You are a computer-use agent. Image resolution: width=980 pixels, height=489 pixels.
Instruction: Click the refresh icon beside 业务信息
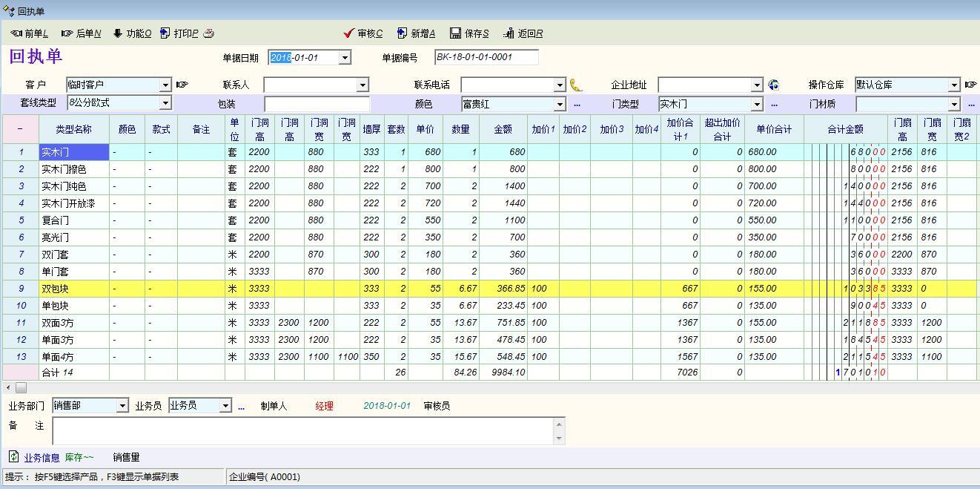[14, 457]
